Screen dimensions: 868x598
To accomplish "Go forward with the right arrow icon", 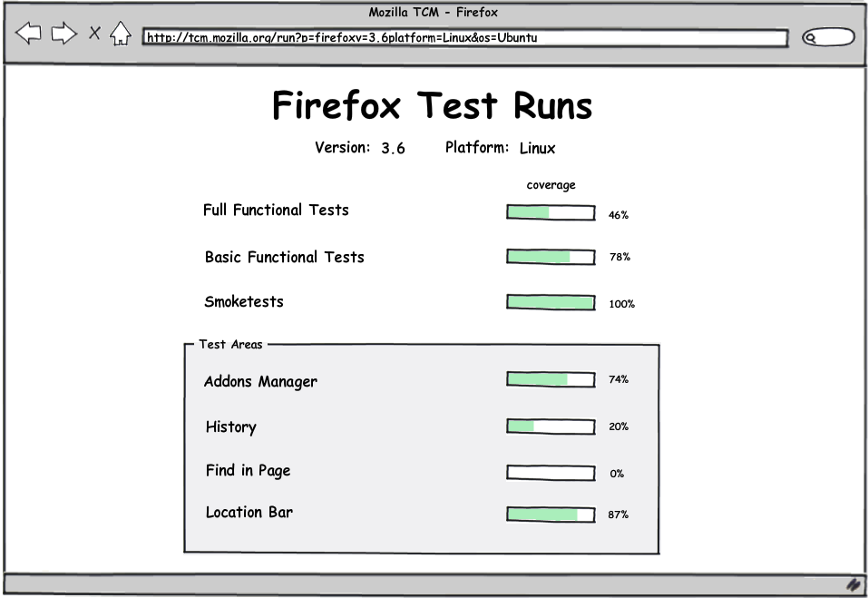I will coord(63,34).
